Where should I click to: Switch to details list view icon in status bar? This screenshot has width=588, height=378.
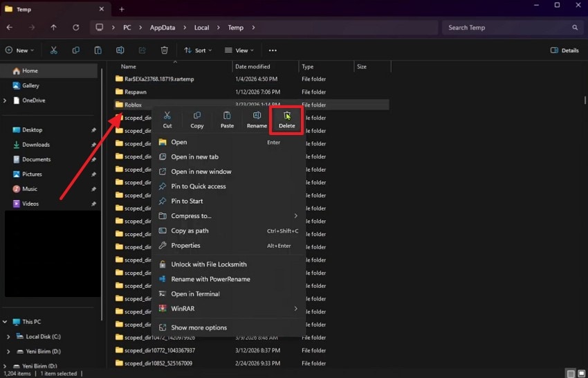[571, 373]
